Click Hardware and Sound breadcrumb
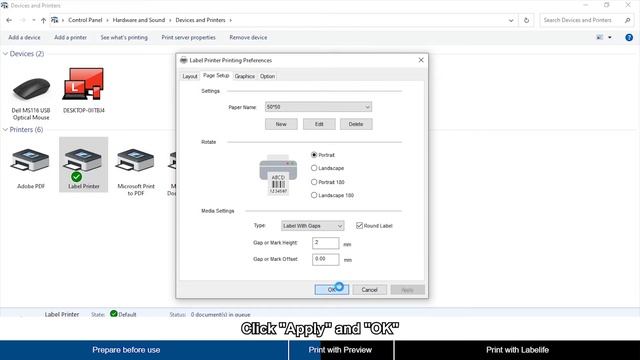The height and width of the screenshot is (360, 640). click(x=139, y=20)
